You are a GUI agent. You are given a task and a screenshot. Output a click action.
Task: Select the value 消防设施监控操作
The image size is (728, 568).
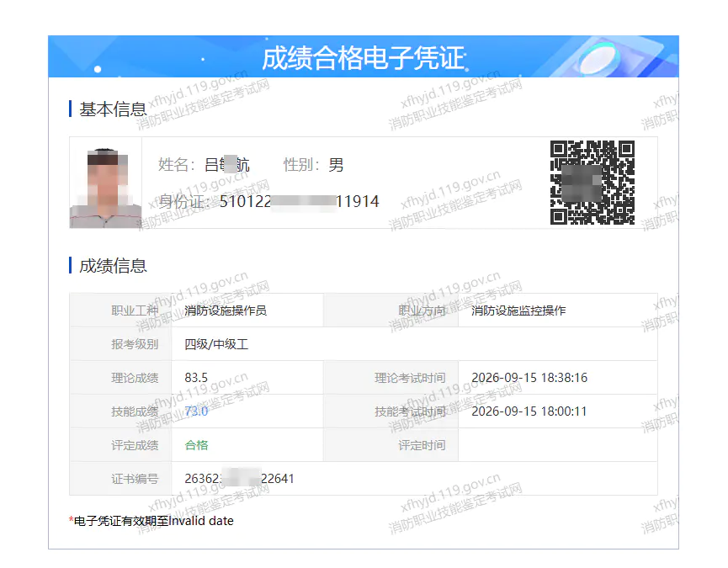coord(518,311)
